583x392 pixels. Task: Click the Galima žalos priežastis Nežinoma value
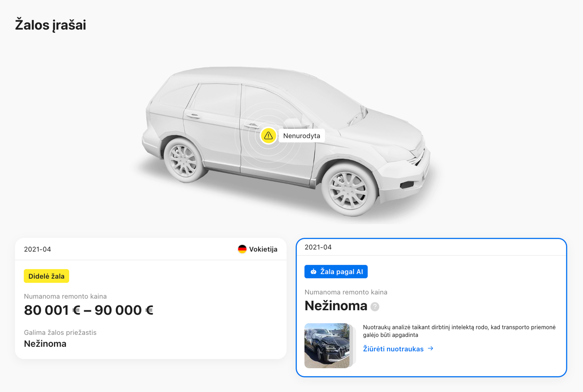click(x=45, y=344)
